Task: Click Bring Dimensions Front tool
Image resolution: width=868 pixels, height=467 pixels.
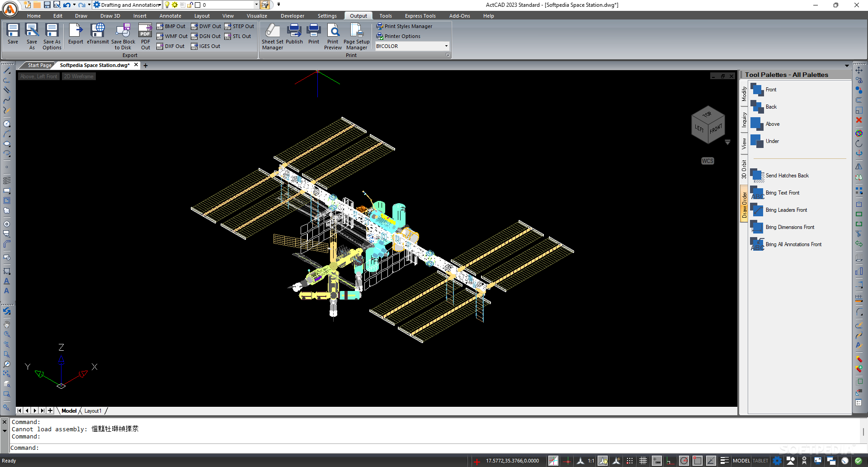Action: point(782,227)
